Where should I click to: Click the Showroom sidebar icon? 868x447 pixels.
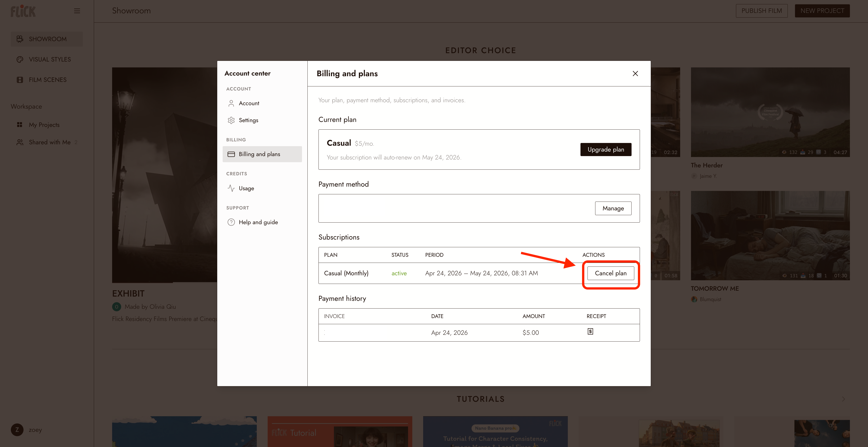coord(20,39)
